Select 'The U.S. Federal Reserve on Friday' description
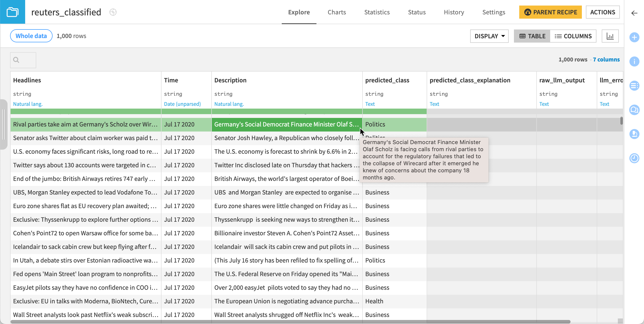644x324 pixels. (287, 274)
